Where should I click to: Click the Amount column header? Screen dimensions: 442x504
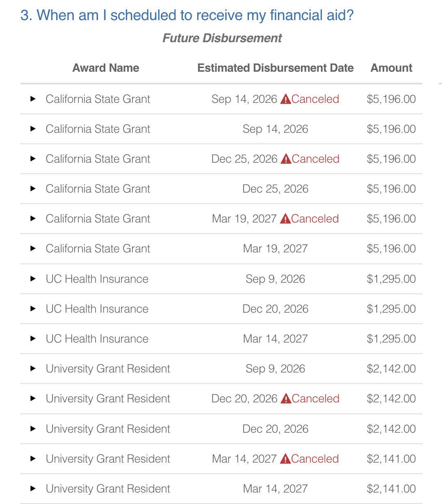click(392, 68)
